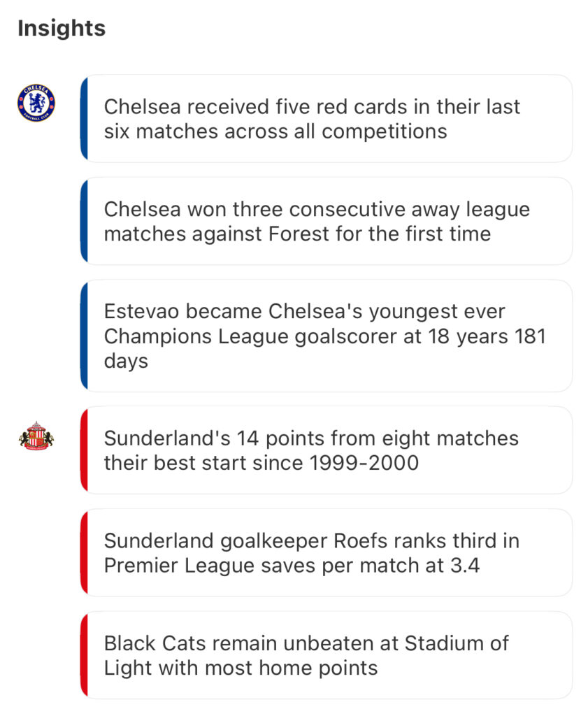Open the Chelsea five red cards insight
This screenshot has width=588, height=716.
click(326, 119)
